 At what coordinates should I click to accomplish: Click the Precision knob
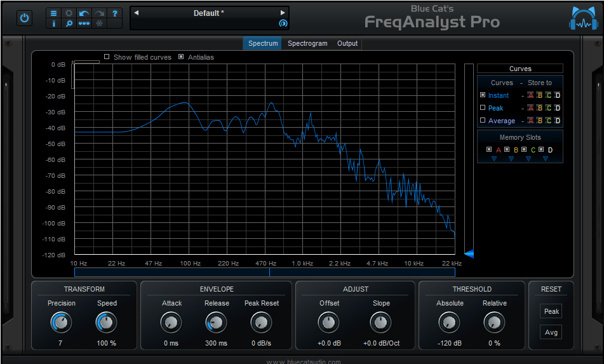coord(61,323)
